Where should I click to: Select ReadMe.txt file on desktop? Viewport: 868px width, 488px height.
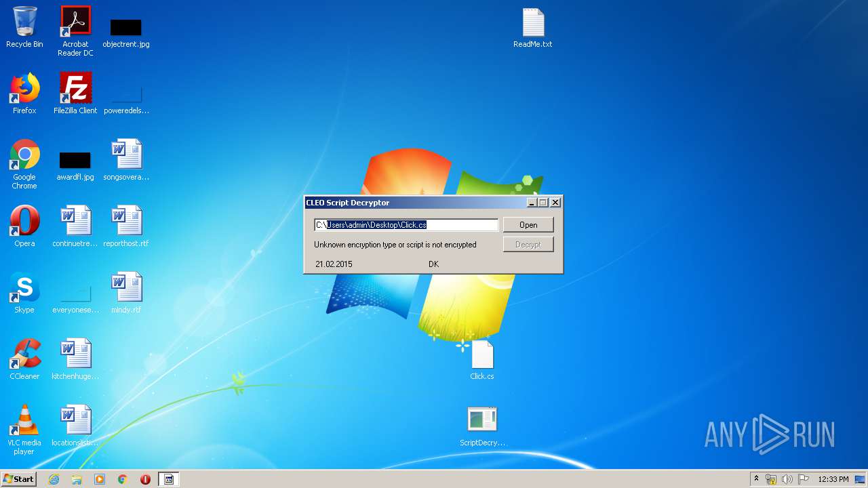(533, 28)
